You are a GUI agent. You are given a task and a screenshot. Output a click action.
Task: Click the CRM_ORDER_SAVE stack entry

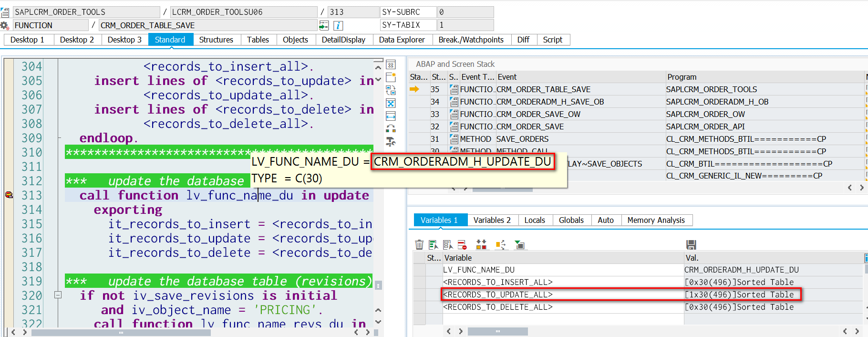point(530,126)
